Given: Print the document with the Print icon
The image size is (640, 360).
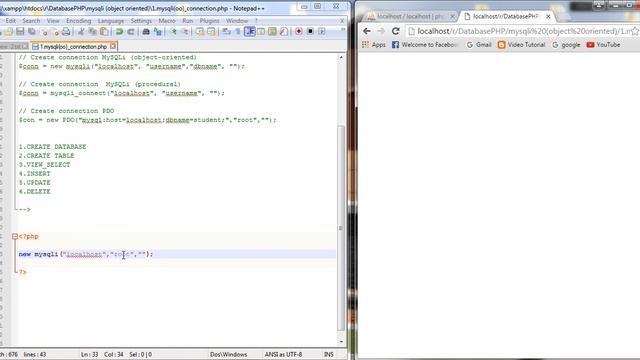Looking at the screenshot, I should tap(66, 31).
